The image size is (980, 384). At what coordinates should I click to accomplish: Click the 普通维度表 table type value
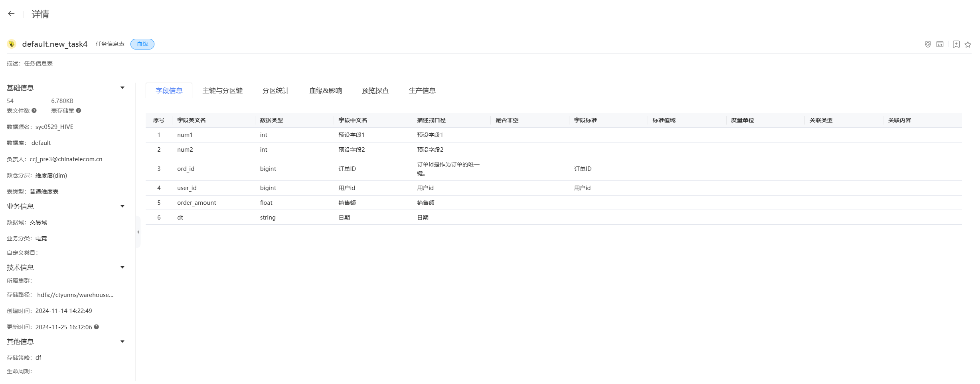[x=44, y=192]
